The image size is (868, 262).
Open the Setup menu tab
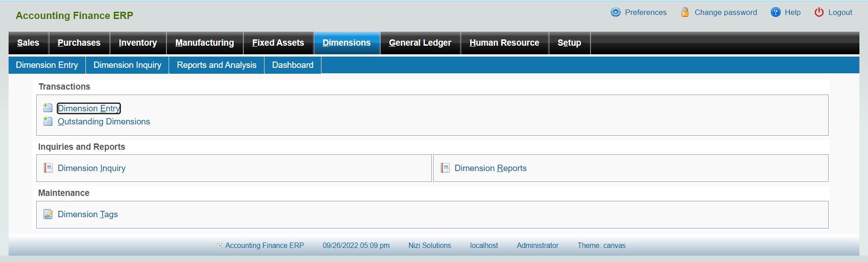569,43
